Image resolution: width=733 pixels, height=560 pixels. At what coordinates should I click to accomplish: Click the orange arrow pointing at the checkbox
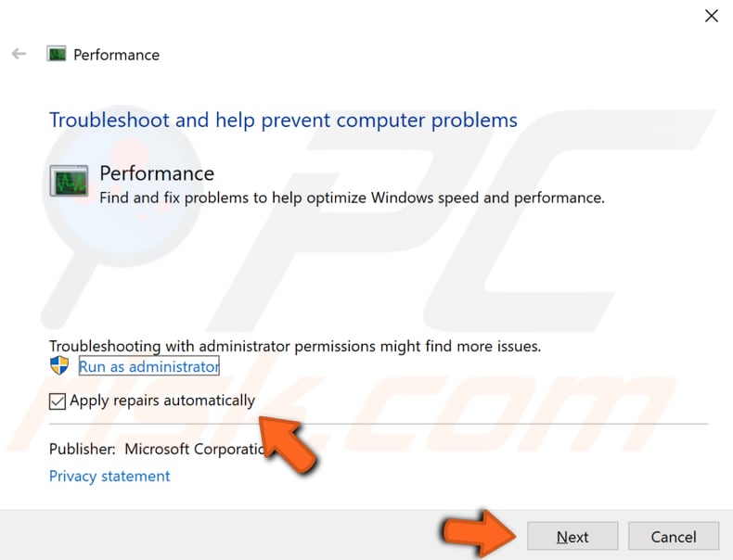point(288,445)
